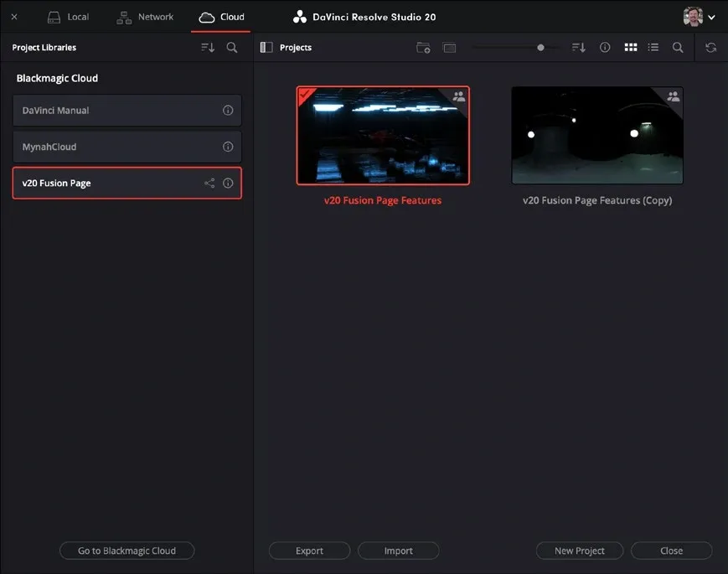728x574 pixels.
Task: Share the v20 Fusion Page library
Action: click(x=209, y=183)
